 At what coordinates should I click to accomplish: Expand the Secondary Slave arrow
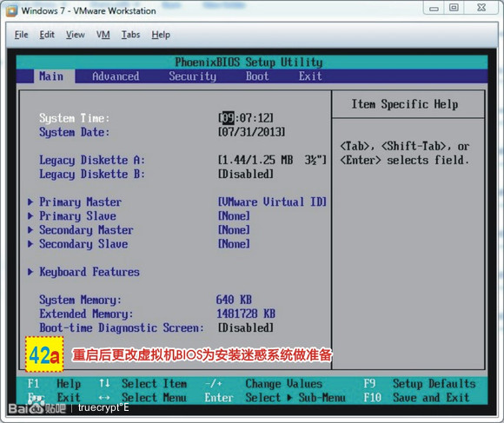tap(30, 244)
